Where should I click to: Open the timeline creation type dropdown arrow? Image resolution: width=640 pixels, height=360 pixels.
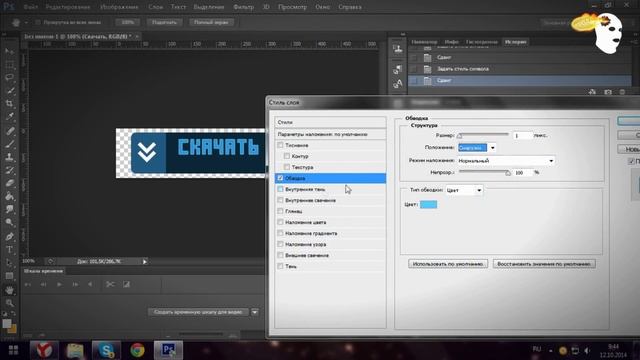coord(255,312)
